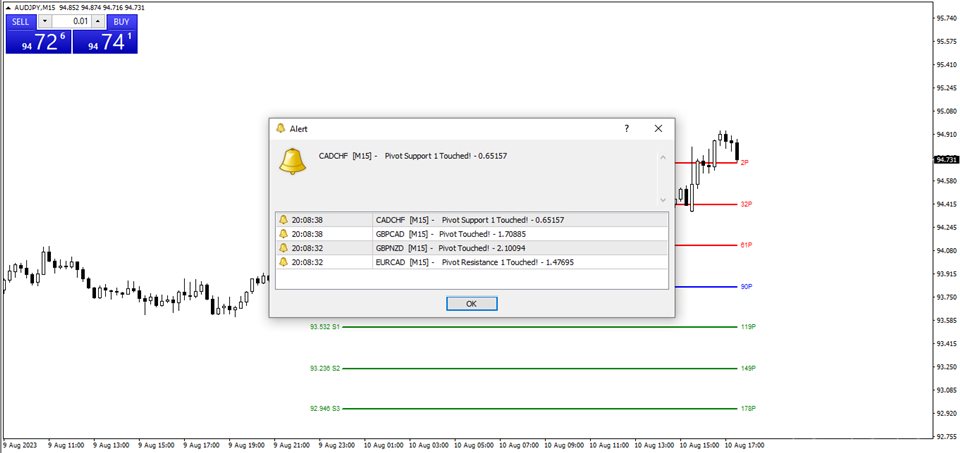Click the 93.532 S1 support label
960x453 pixels.
click(x=325, y=327)
